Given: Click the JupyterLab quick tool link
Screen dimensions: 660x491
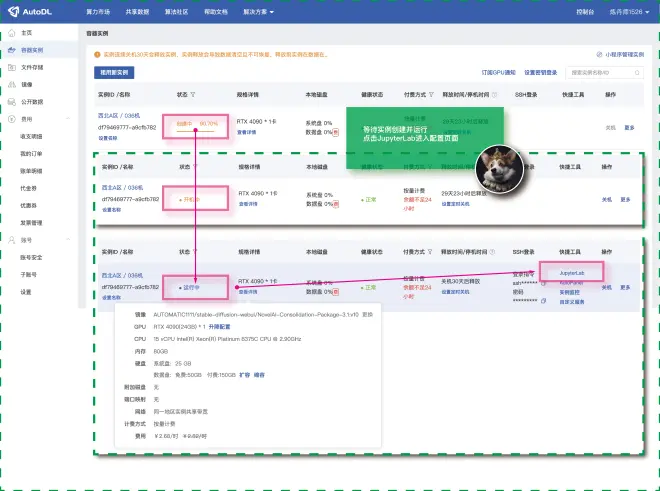Looking at the screenshot, I should (572, 272).
